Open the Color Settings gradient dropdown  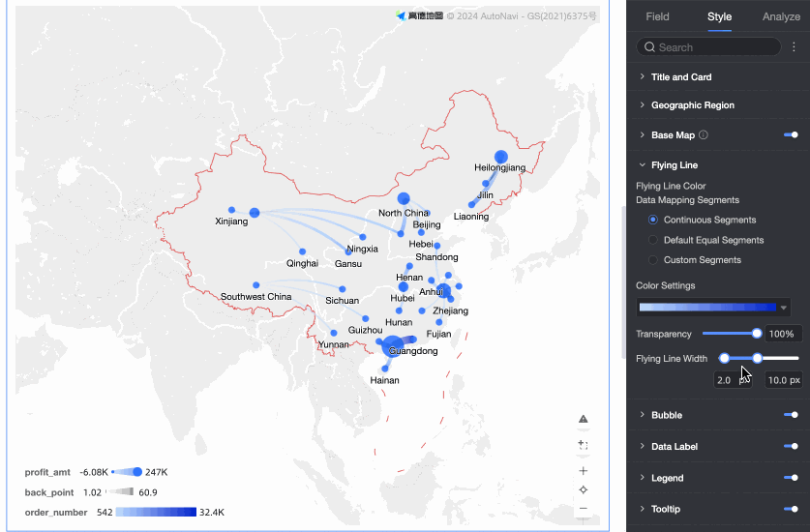(713, 308)
